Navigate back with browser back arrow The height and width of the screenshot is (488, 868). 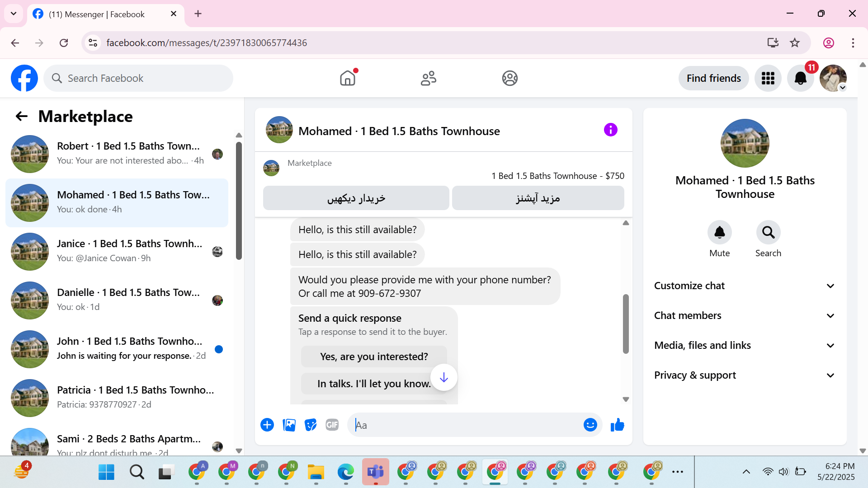15,42
